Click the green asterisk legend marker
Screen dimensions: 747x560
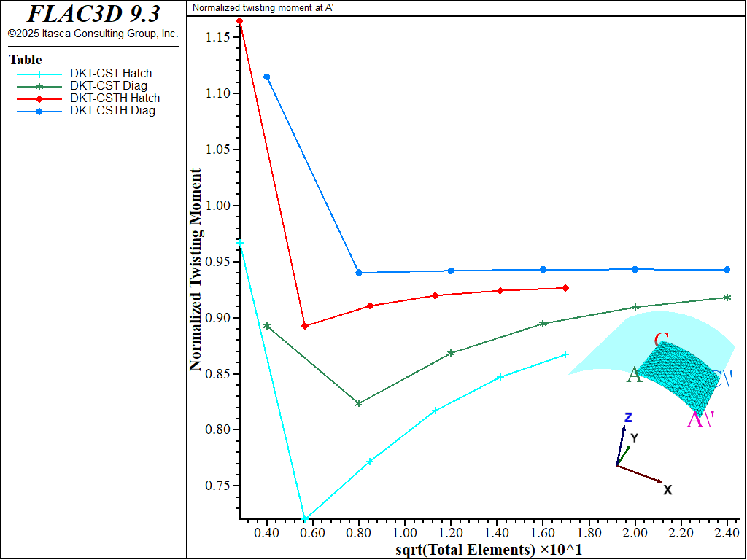pyautogui.click(x=40, y=86)
